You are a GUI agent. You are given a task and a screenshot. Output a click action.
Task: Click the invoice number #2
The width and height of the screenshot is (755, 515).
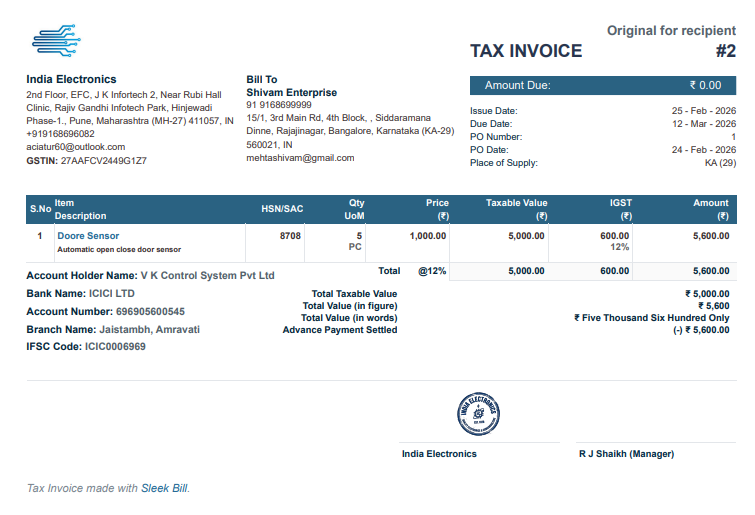point(726,51)
